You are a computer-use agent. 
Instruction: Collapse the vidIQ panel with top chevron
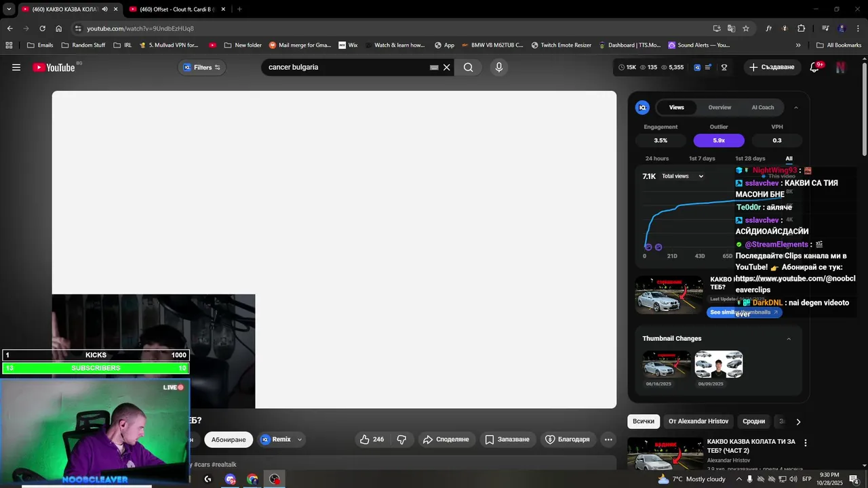pos(796,107)
